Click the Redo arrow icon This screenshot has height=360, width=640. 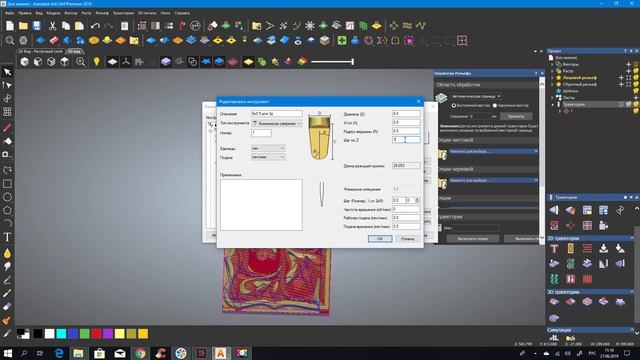pos(109,26)
